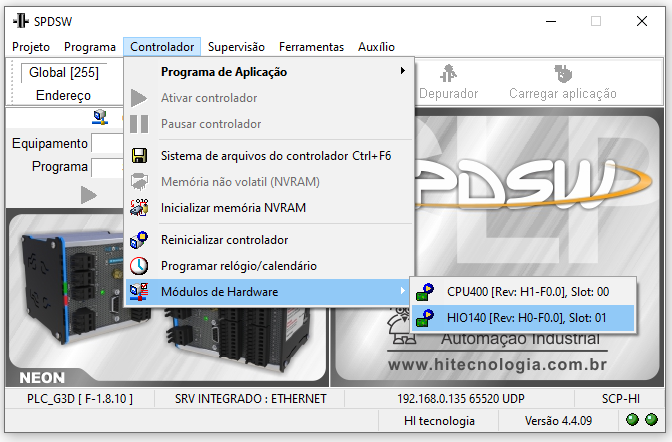Click the Depurador toolbar button
The image size is (672, 442).
[x=448, y=82]
